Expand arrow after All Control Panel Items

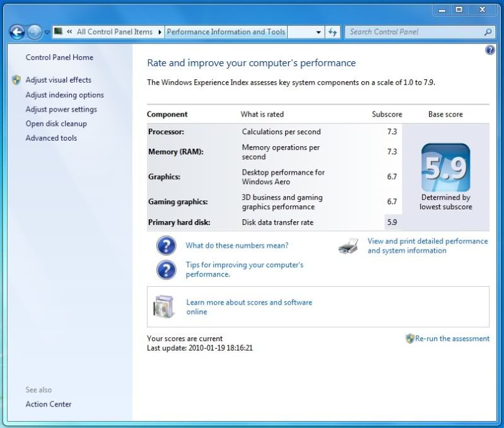160,32
